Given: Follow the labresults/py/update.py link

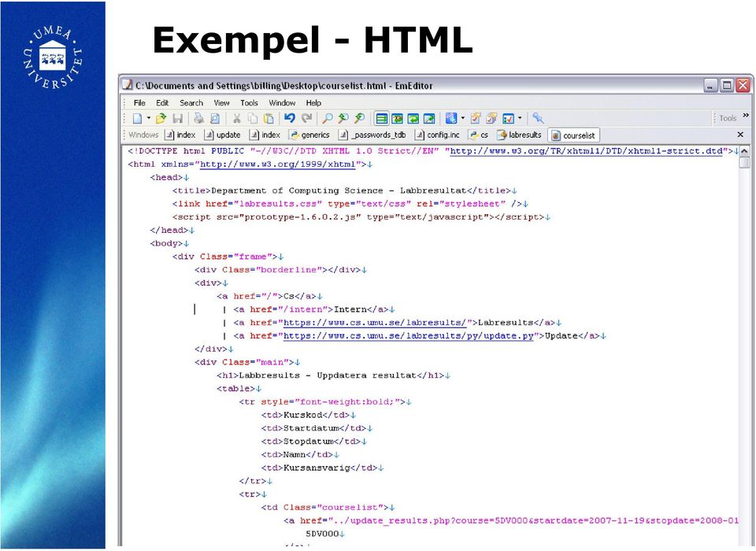Looking at the screenshot, I should (409, 336).
